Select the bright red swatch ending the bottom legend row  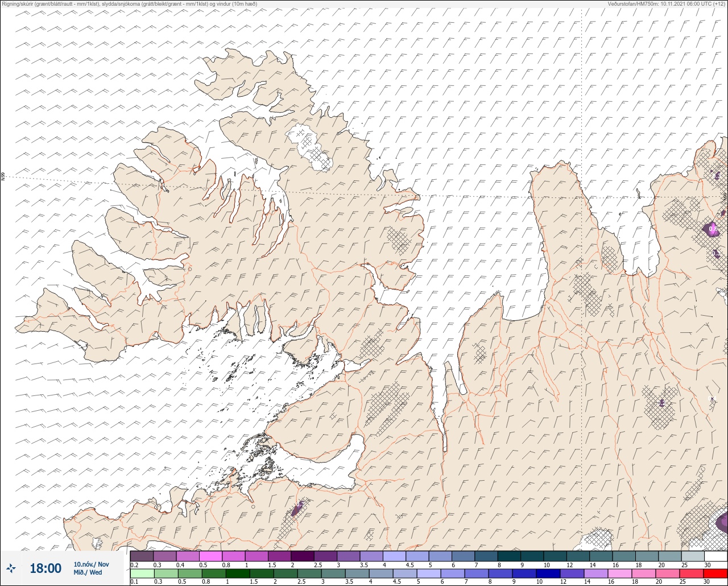tap(715, 573)
